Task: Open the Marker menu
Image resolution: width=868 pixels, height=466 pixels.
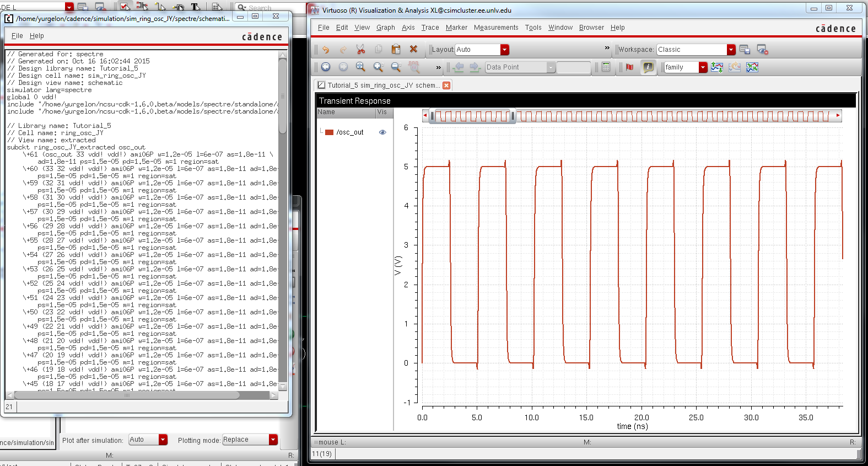Action: 456,28
